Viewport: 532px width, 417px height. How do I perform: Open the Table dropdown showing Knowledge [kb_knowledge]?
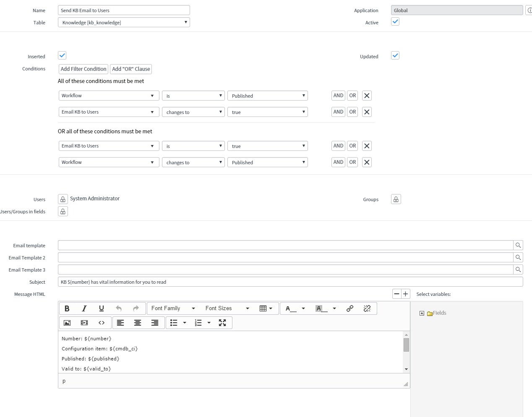pyautogui.click(x=124, y=22)
